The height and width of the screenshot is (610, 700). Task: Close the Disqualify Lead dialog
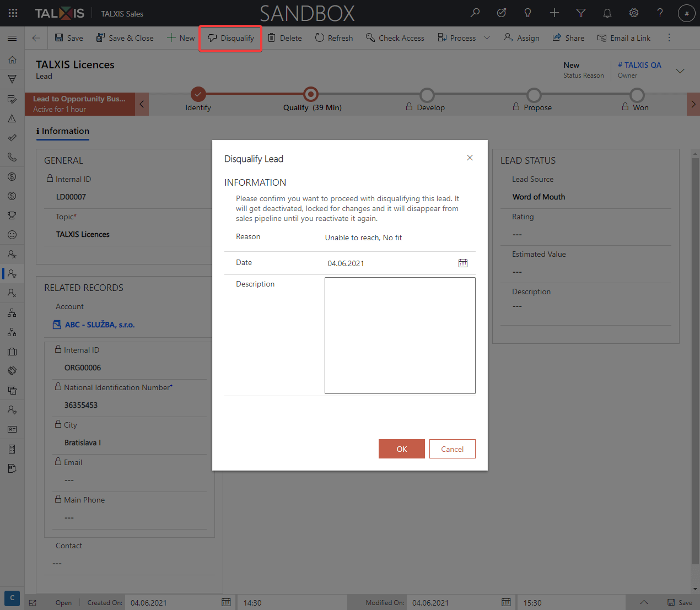[470, 158]
